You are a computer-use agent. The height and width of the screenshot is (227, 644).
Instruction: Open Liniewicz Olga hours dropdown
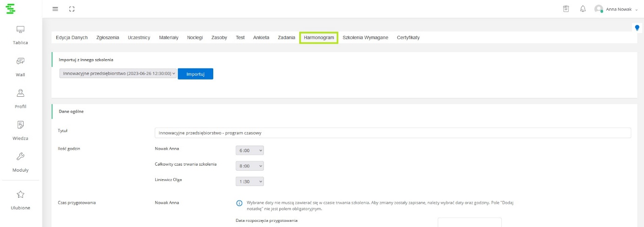point(250,181)
